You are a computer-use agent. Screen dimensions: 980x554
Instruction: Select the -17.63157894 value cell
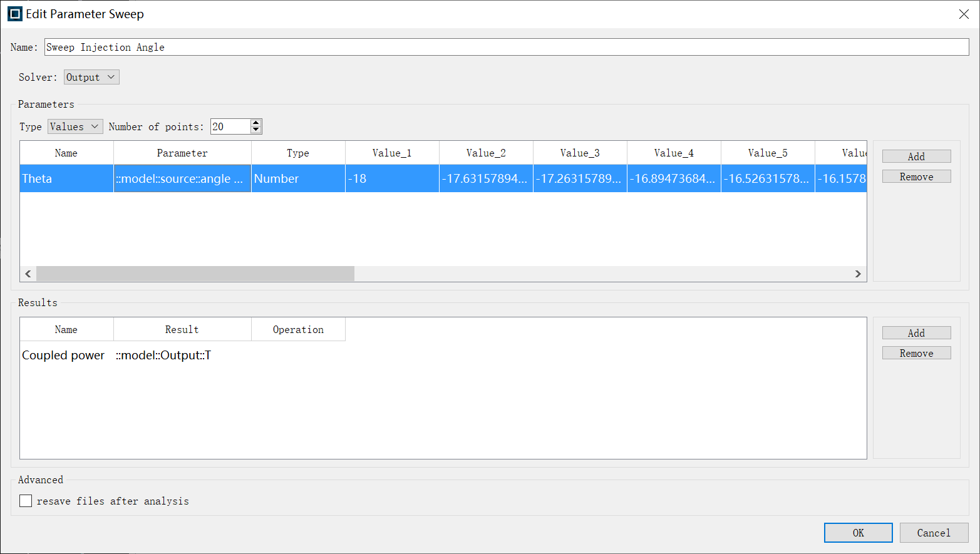click(486, 178)
